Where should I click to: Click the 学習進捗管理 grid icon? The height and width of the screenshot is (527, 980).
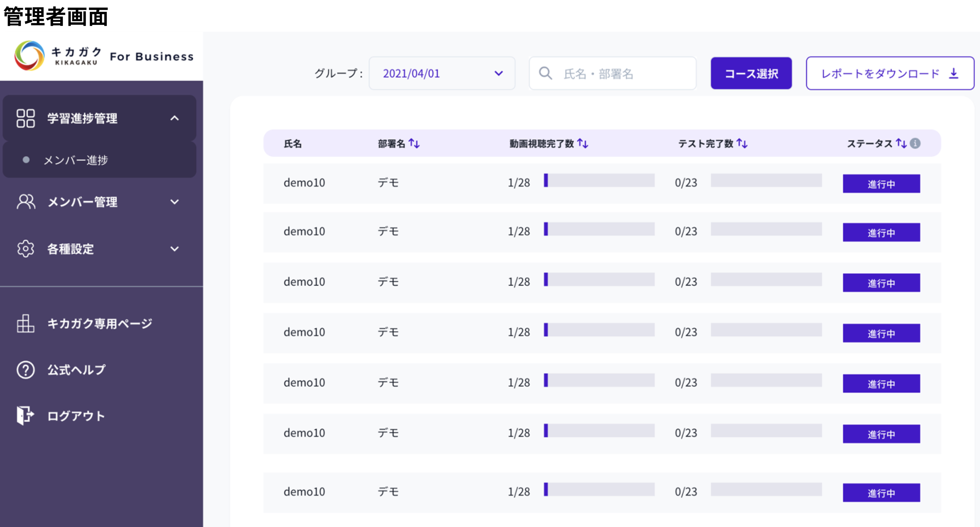[25, 118]
